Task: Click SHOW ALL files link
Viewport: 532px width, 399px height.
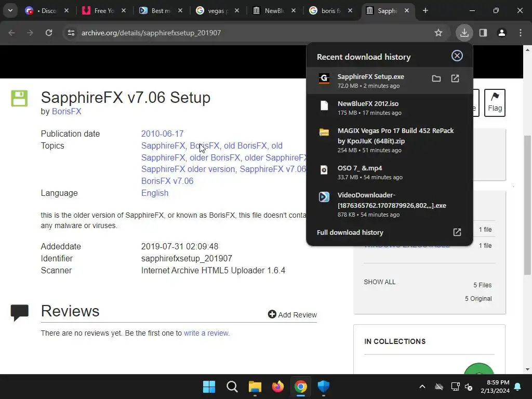Action: 380,282
